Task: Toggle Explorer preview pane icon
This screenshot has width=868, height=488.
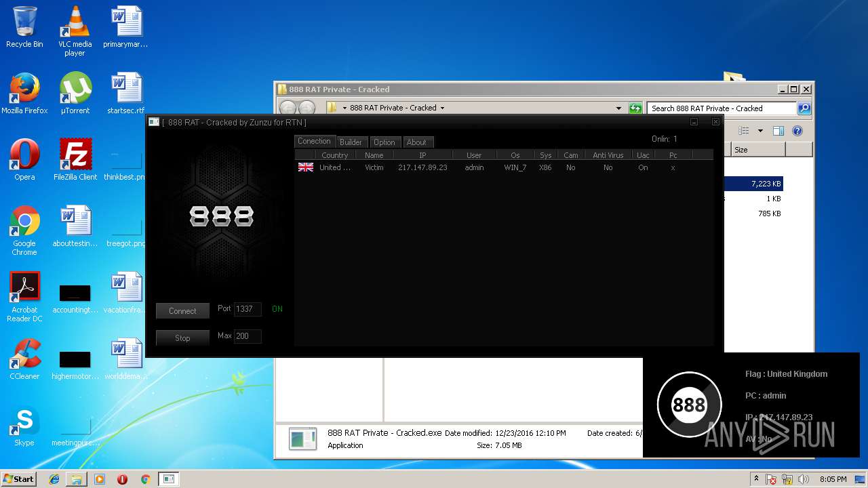Action: coord(778,131)
